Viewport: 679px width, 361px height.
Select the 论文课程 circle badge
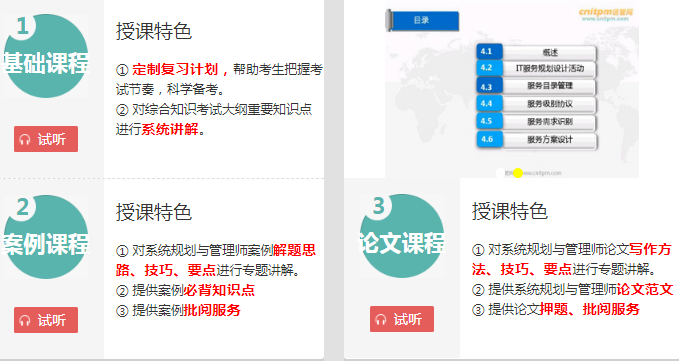402,236
